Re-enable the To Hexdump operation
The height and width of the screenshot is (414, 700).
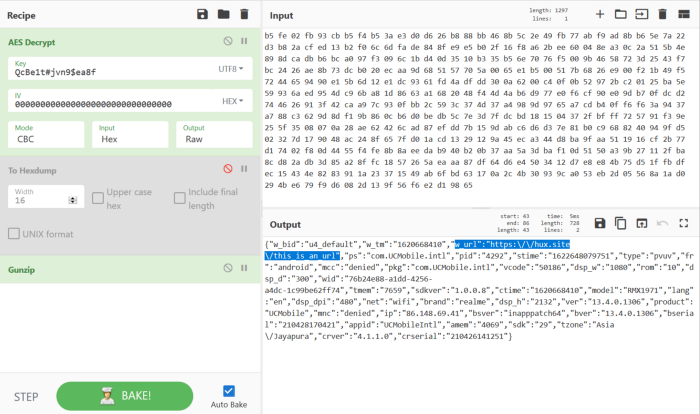click(x=228, y=169)
